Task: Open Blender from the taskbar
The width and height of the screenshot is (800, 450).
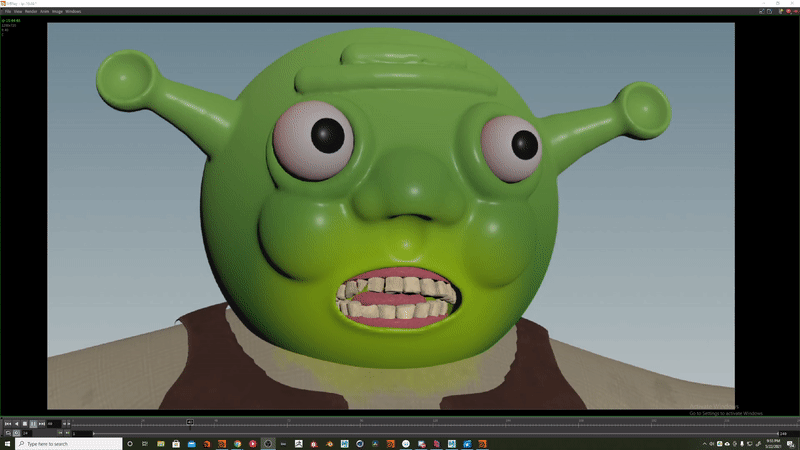Action: click(329, 444)
